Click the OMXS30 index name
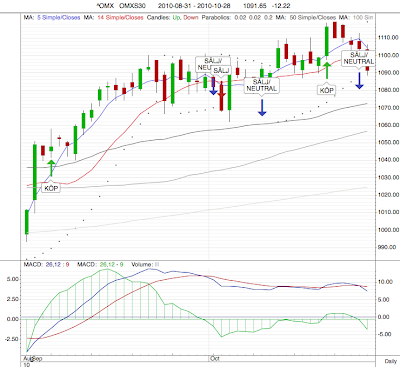Viewport: 400px width, 367px height. point(132,6)
